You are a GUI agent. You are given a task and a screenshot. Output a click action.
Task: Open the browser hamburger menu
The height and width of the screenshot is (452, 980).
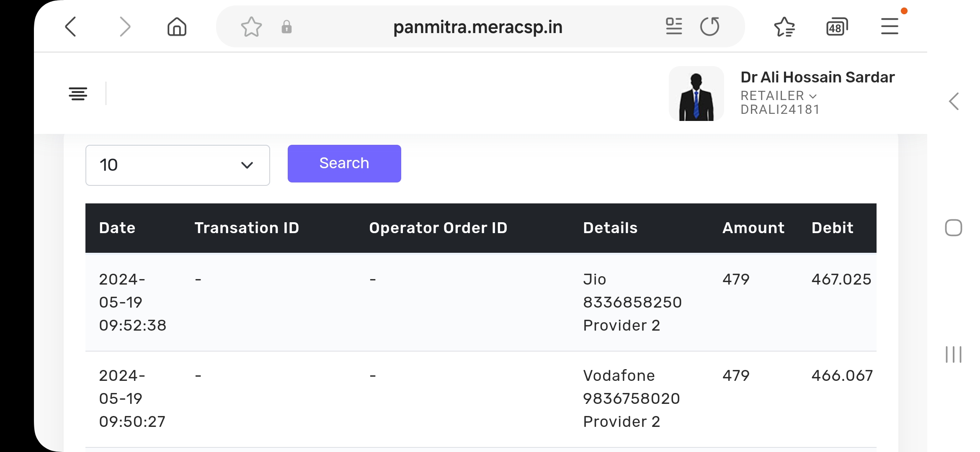tap(890, 26)
